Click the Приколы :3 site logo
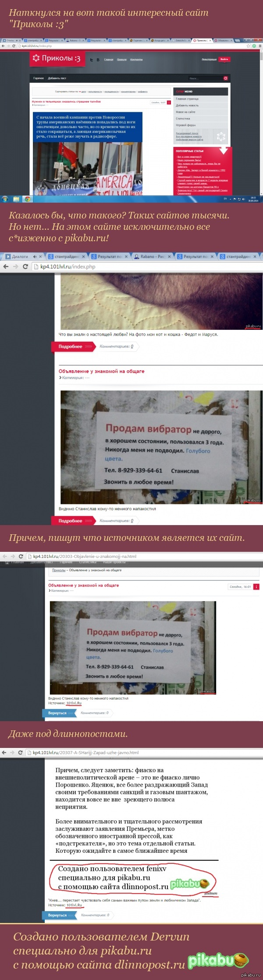Image resolution: width=263 pixels, height=980 pixels. (56, 58)
